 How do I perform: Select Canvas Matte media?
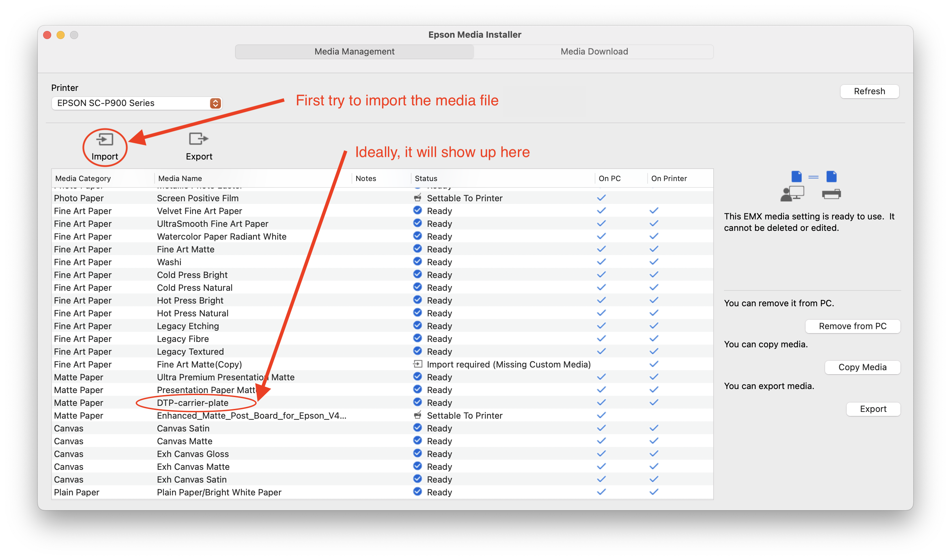click(x=382, y=442)
